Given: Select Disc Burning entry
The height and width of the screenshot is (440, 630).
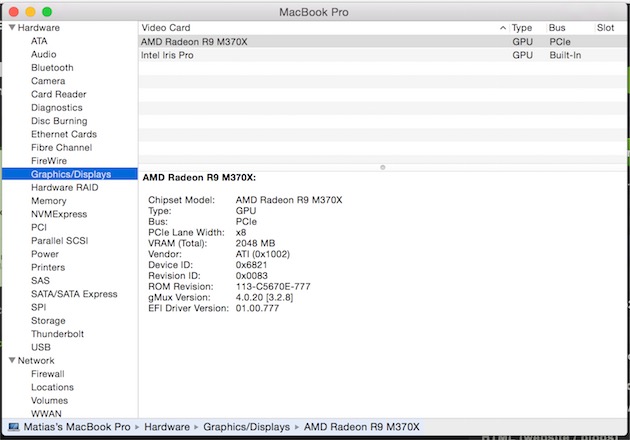Looking at the screenshot, I should tap(59, 121).
